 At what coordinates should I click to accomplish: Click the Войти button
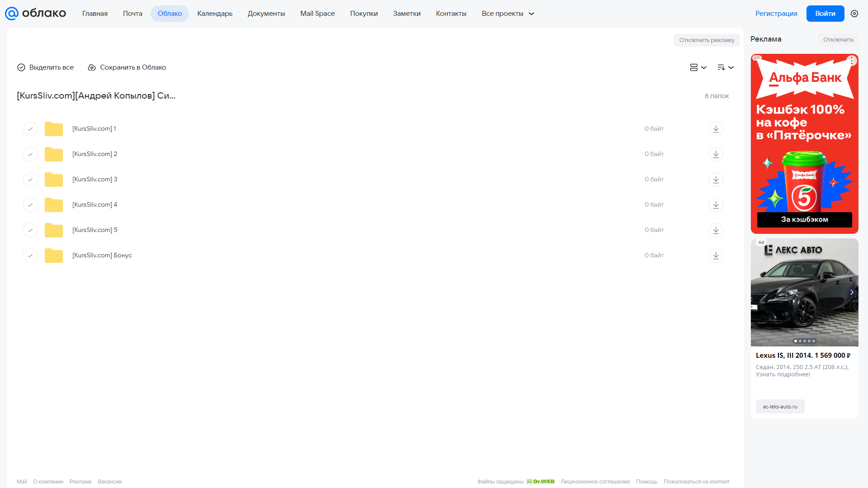(x=825, y=14)
